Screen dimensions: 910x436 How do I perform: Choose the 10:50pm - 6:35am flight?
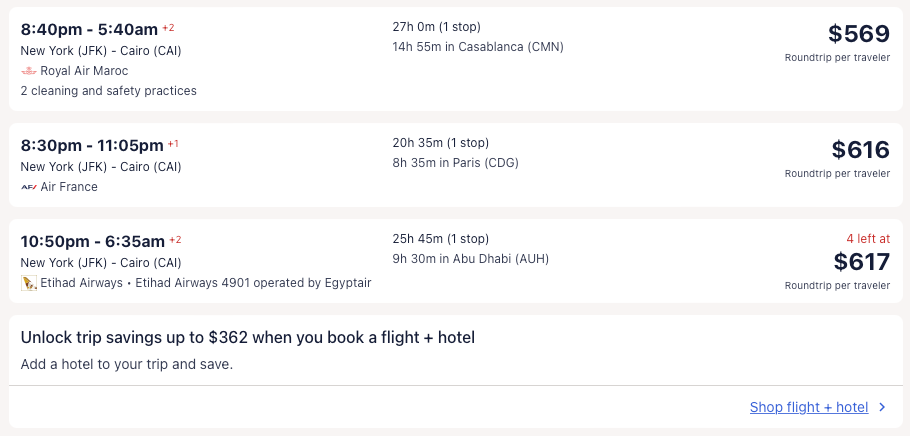[92, 241]
